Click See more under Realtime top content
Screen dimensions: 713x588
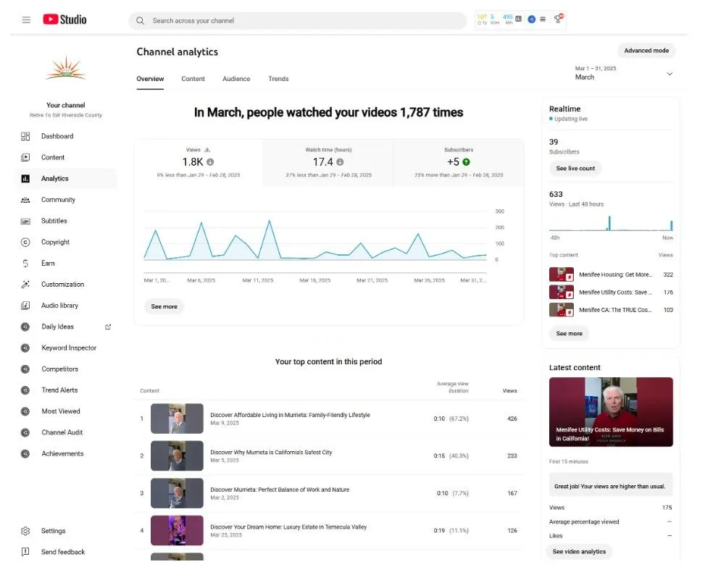[x=569, y=334]
